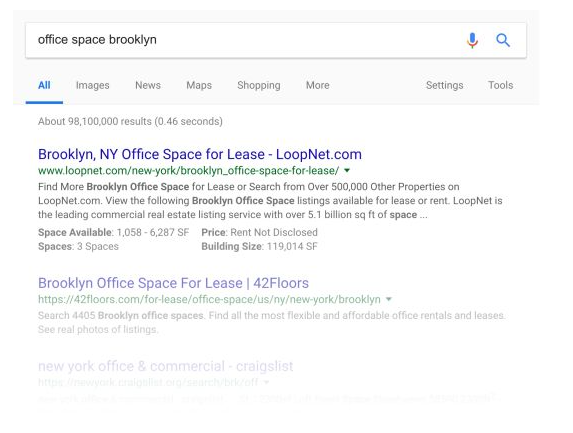
Task: Click the newyork.craigslist.org URL text
Action: (x=148, y=383)
